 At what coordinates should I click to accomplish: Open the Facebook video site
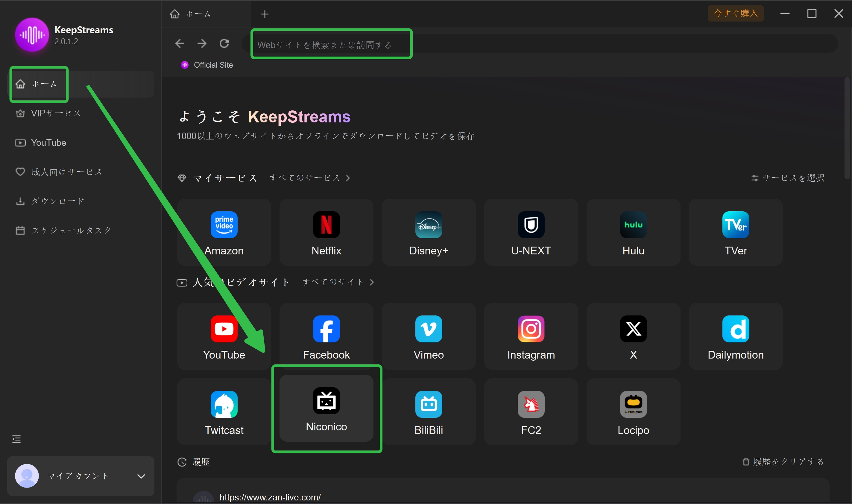click(326, 337)
